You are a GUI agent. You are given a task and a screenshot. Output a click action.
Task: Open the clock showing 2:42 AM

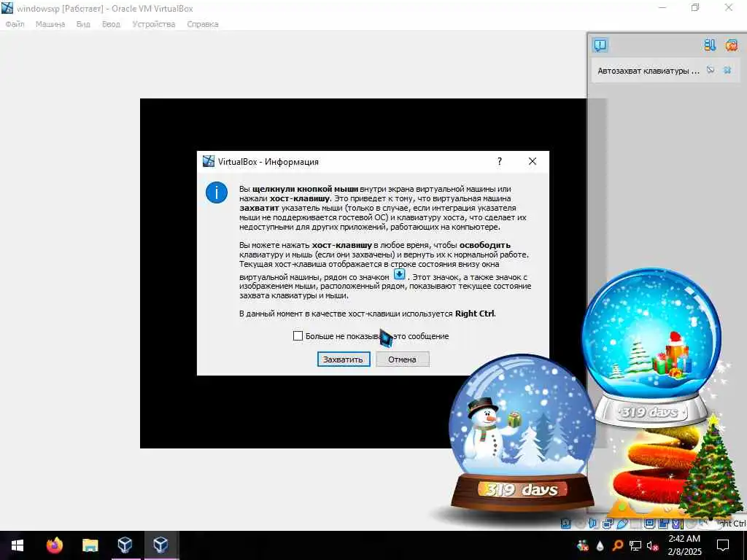(x=684, y=545)
